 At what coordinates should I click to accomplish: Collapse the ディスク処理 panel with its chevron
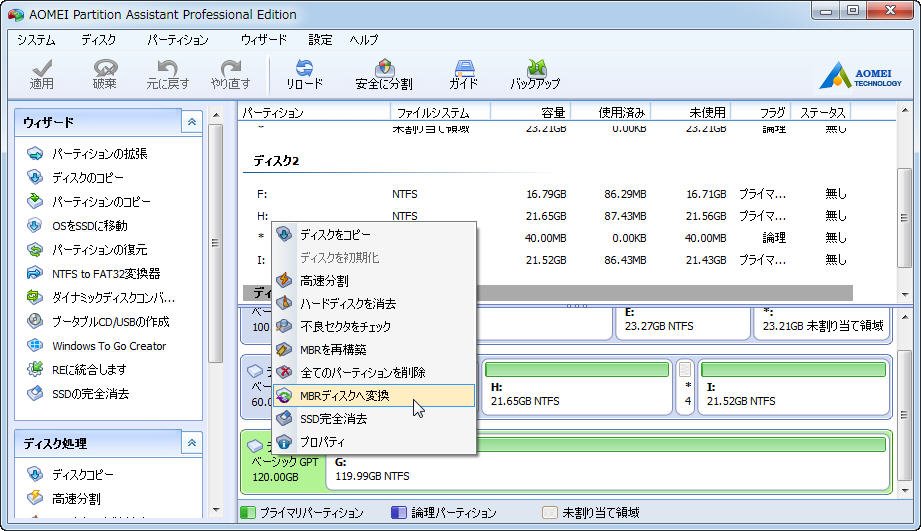191,443
